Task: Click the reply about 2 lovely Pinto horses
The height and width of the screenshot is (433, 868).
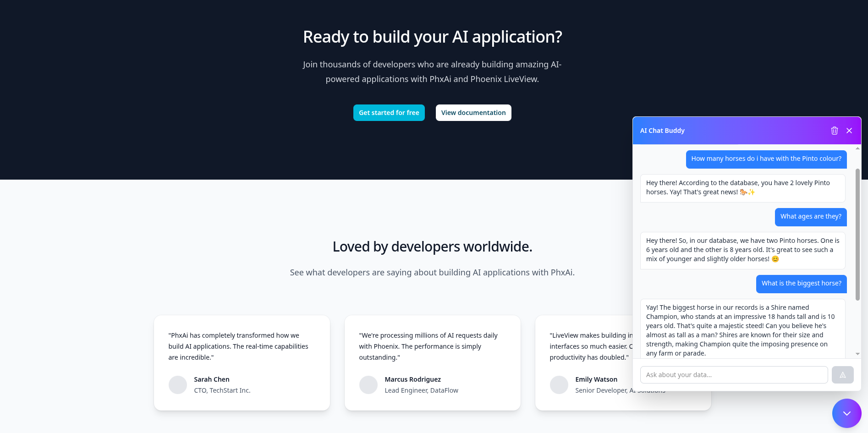Action: pos(743,188)
